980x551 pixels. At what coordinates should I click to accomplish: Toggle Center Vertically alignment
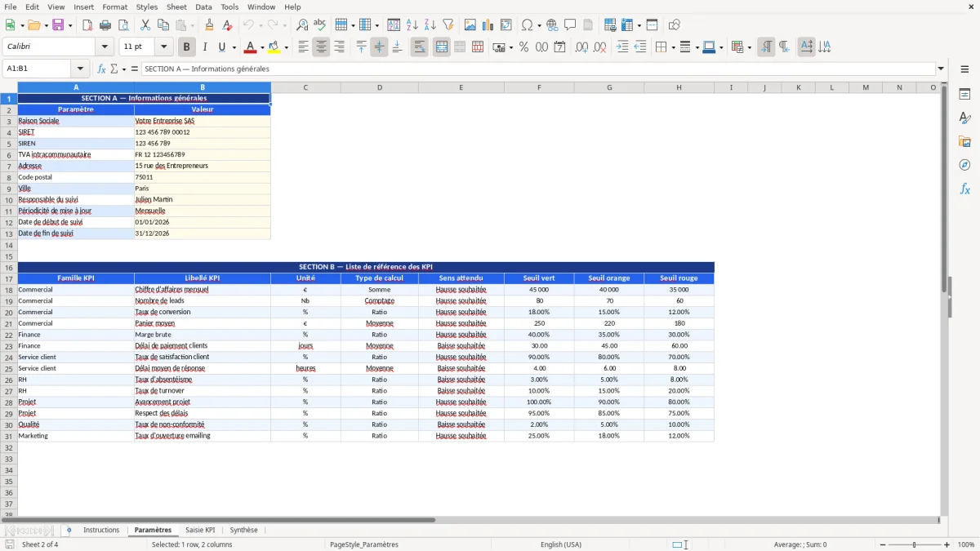tap(379, 47)
